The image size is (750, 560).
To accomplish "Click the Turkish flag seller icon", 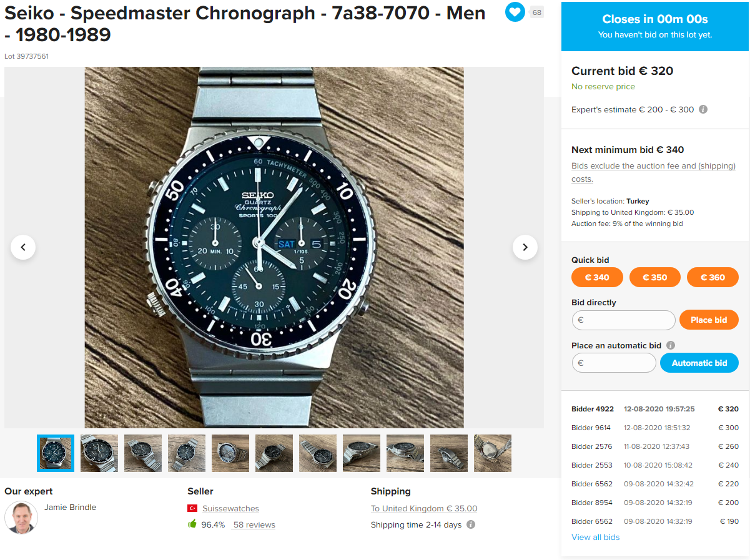I will click(192, 509).
